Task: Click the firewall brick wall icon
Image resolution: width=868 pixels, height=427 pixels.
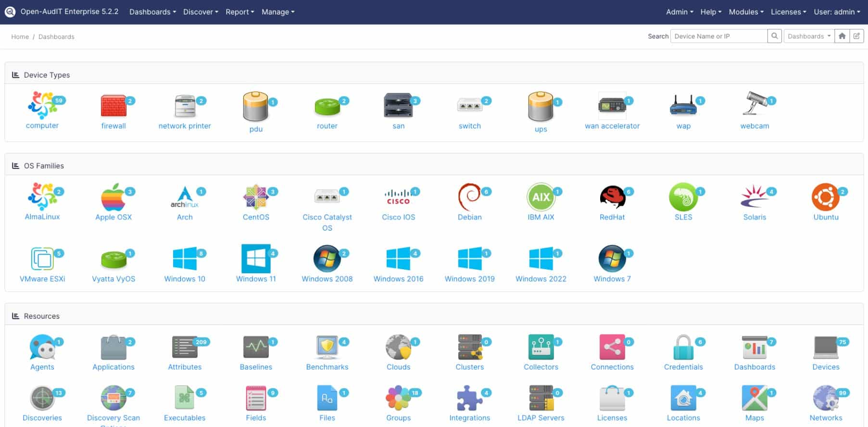Action: (x=113, y=105)
